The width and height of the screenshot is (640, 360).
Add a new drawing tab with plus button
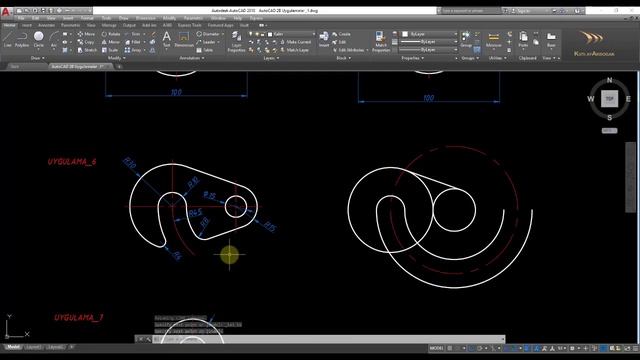(119, 67)
